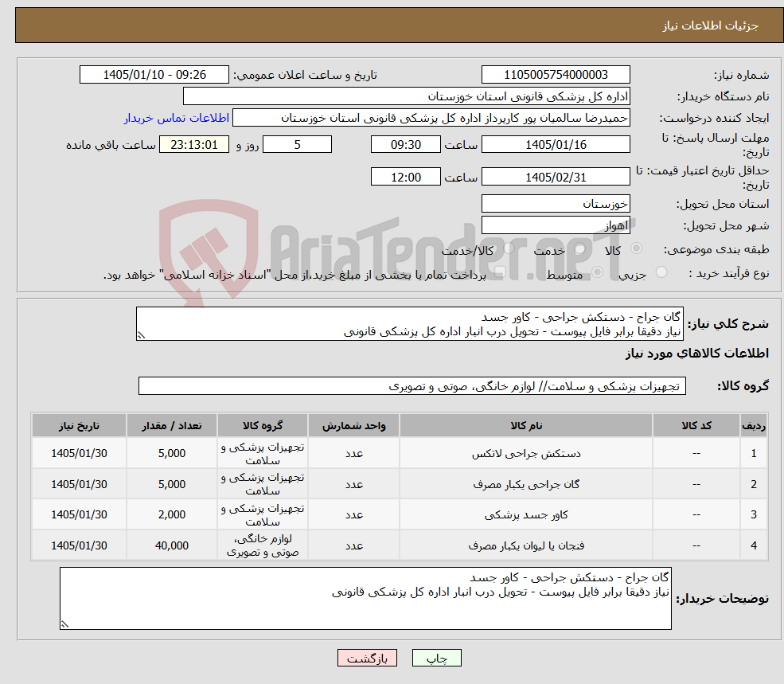Click the واحد شمارش column header
784x684 pixels.
click(353, 425)
